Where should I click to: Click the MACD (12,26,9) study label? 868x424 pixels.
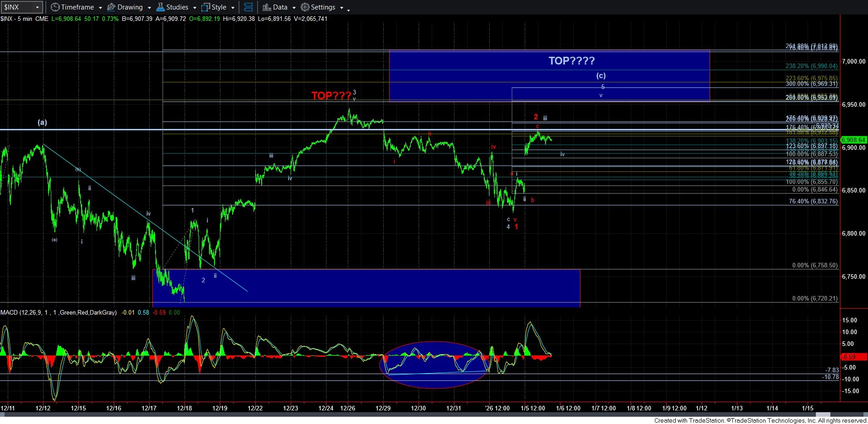pos(59,312)
